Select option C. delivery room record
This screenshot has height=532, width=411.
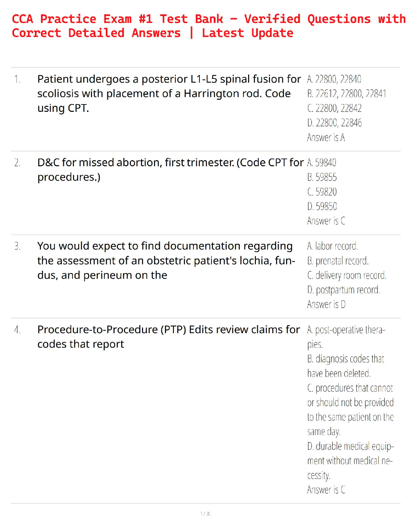[x=347, y=275]
